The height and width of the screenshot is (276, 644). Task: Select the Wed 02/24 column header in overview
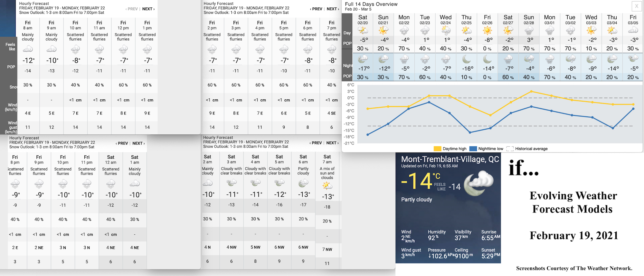446,19
